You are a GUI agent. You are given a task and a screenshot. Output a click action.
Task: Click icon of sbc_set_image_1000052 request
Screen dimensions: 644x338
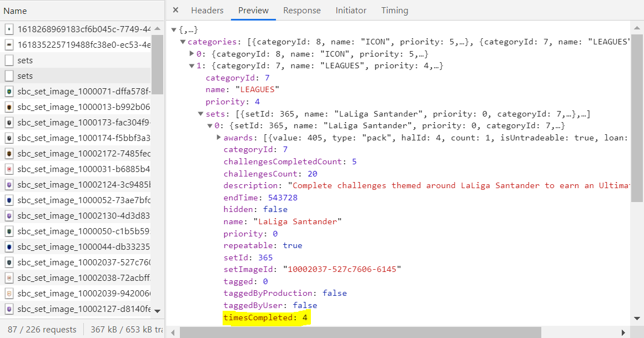point(9,200)
